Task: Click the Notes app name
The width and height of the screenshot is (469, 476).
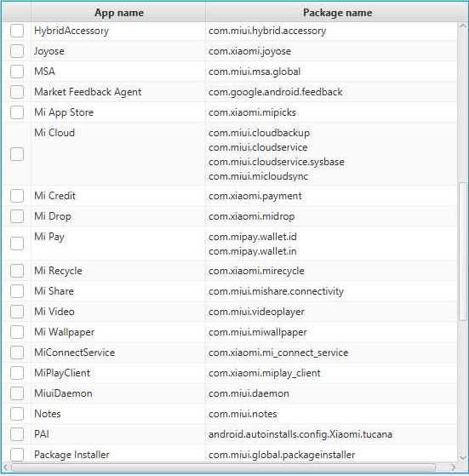Action: 48,414
